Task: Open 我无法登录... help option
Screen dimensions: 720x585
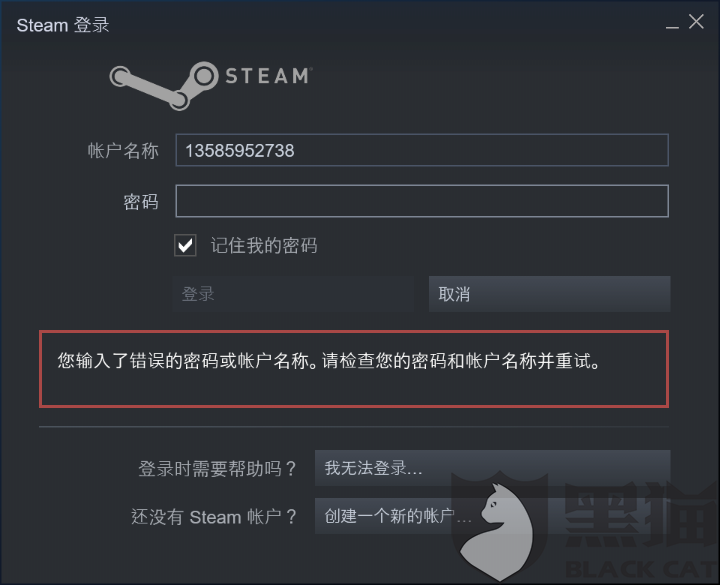Action: pyautogui.click(x=493, y=468)
